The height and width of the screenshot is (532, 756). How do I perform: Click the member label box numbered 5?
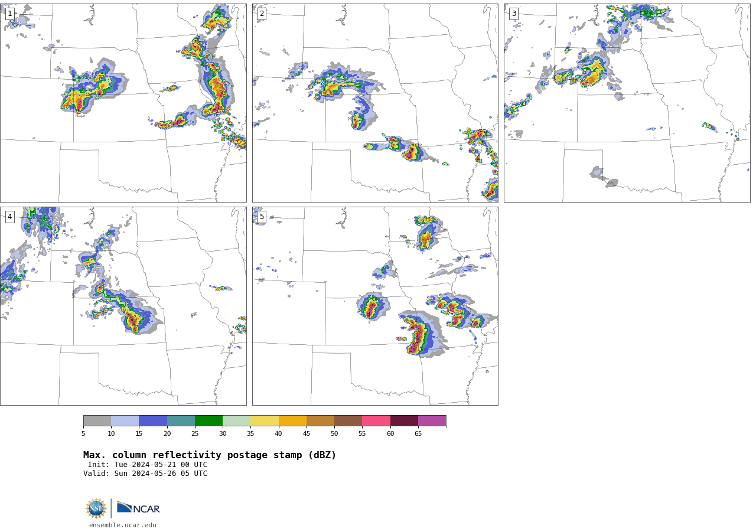coord(262,217)
